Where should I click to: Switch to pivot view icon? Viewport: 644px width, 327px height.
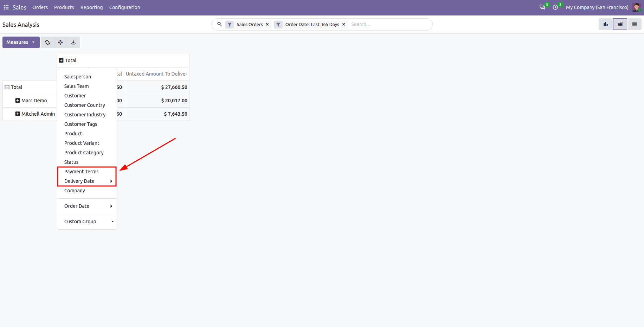[620, 24]
